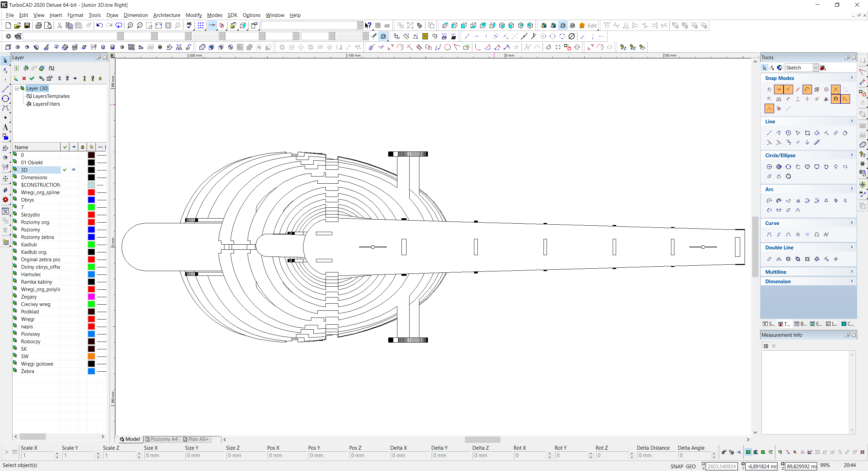The image size is (868, 471).
Task: Toggle visibility eye on 3D layer
Action: tap(74, 170)
